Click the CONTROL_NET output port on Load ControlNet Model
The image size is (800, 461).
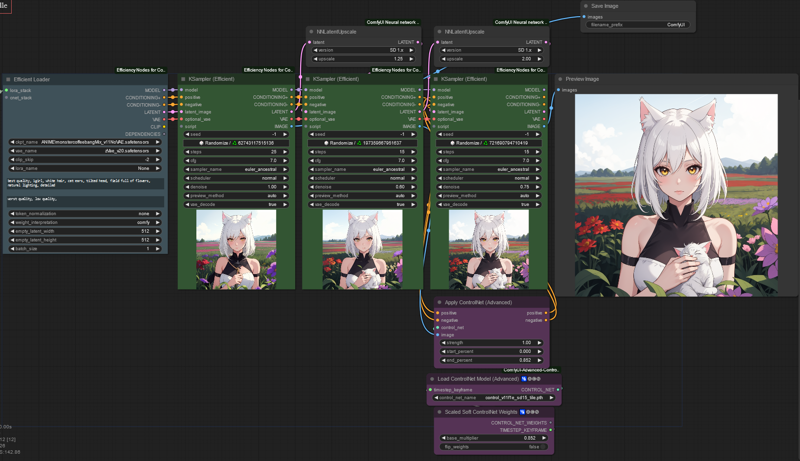point(558,390)
